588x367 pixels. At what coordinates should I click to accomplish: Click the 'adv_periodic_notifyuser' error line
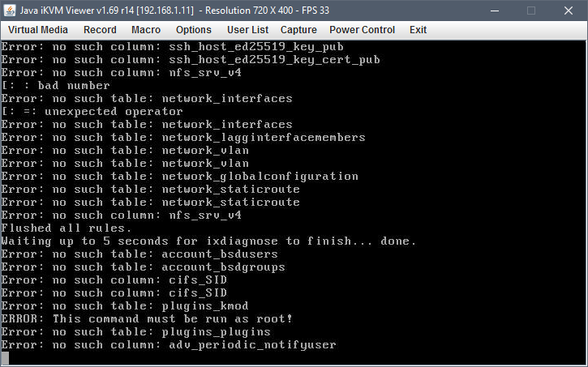pyautogui.click(x=169, y=344)
